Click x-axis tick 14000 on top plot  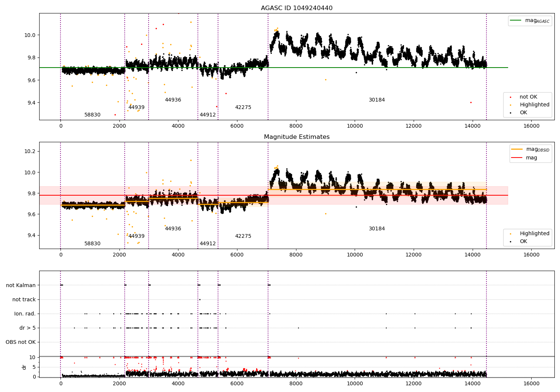pos(472,126)
